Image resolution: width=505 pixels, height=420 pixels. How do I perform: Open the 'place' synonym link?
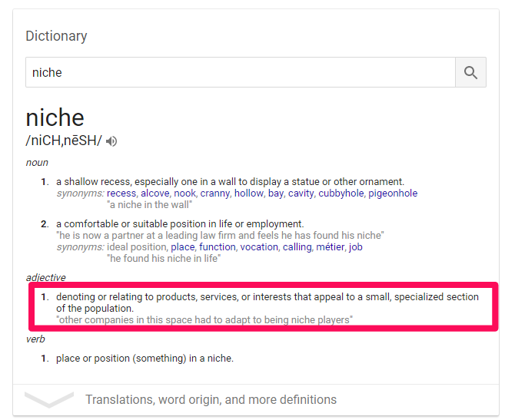pyautogui.click(x=183, y=247)
